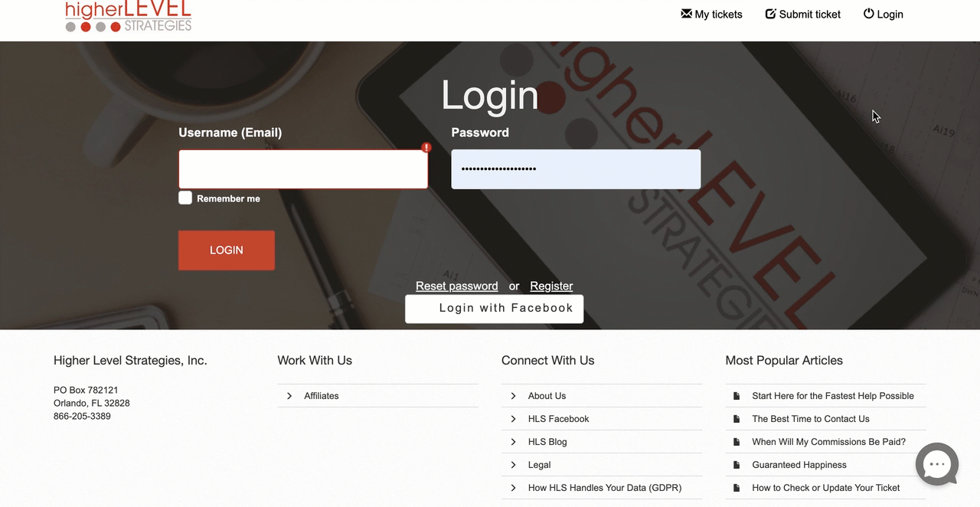The image size is (980, 507).
Task: Click document icon beside Best Time to Contact Us
Action: click(737, 419)
